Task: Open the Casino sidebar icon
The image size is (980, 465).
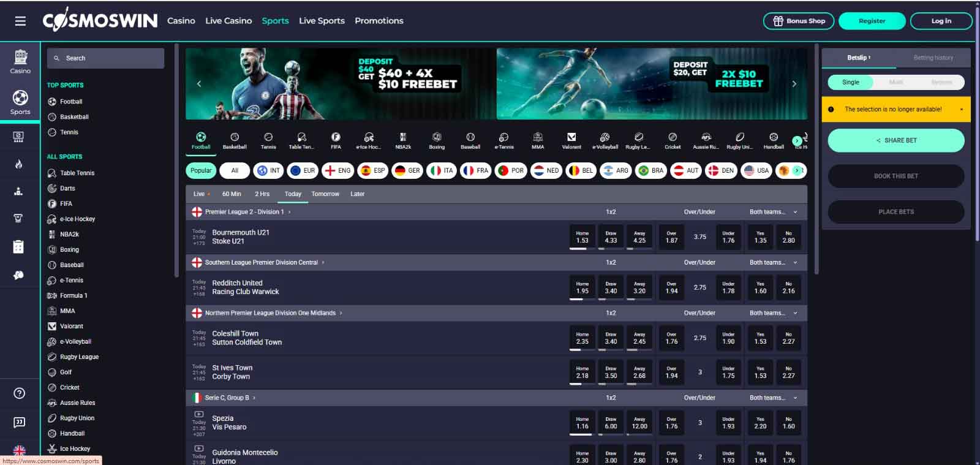Action: pos(20,62)
